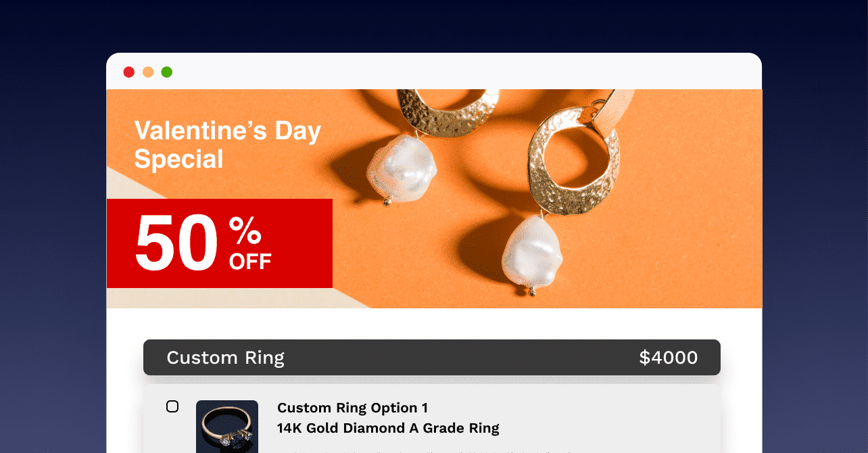Image resolution: width=868 pixels, height=453 pixels.
Task: Select the Custom Ring header title
Action: pyautogui.click(x=225, y=358)
